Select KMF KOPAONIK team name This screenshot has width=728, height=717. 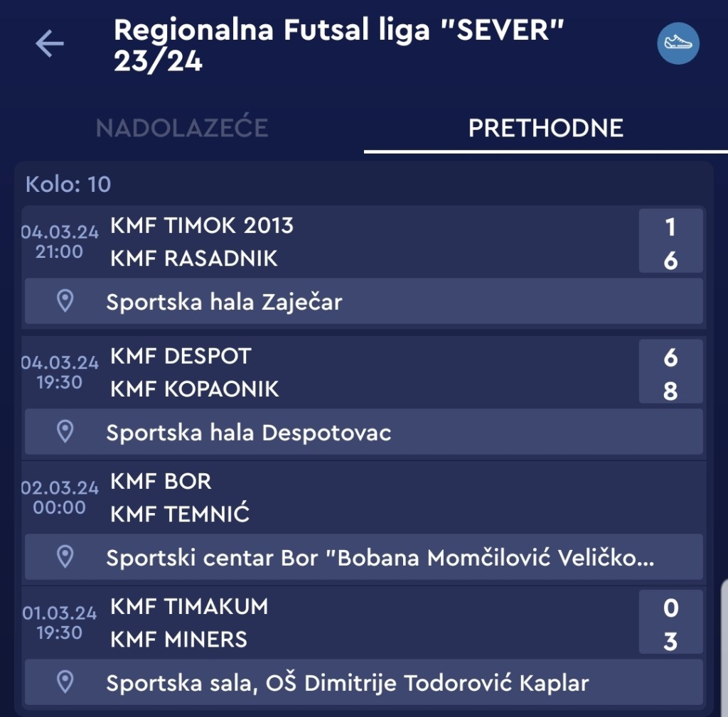(x=195, y=389)
